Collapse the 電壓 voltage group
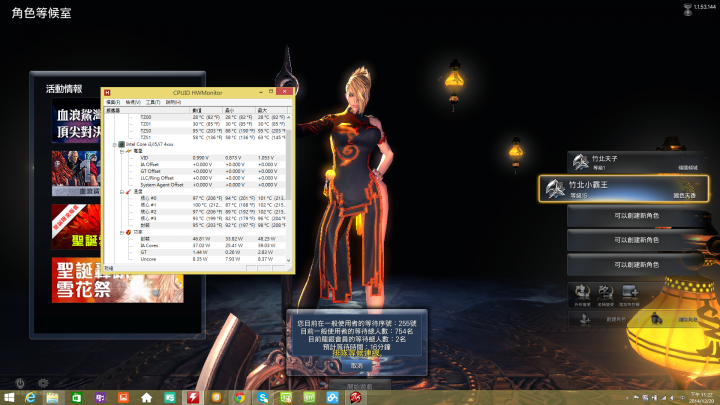Screen dimensions: 720x405 [122, 151]
